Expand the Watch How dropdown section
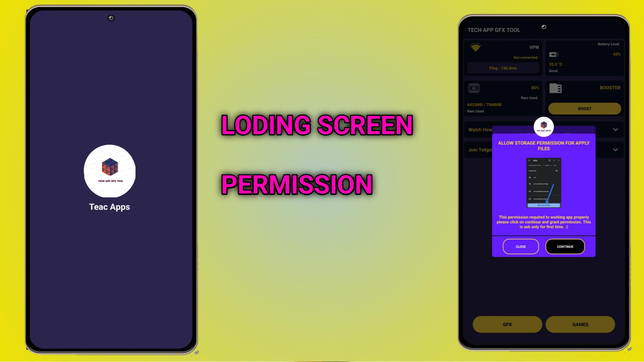Image resolution: width=644 pixels, height=362 pixels. 616,130
